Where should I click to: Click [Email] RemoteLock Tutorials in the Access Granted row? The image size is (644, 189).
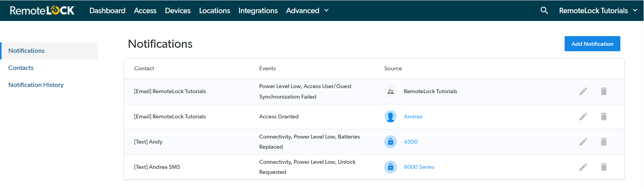[170, 116]
